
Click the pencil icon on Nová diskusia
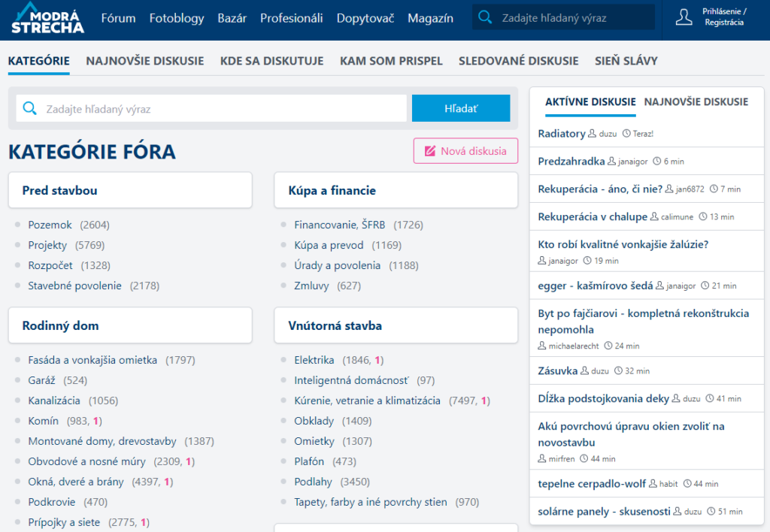pyautogui.click(x=430, y=151)
